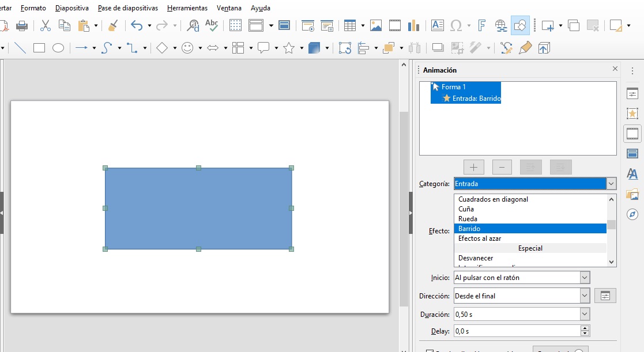Viewport: 644px width, 352px height.
Task: Insert Fontwork text
Action: [x=482, y=26]
